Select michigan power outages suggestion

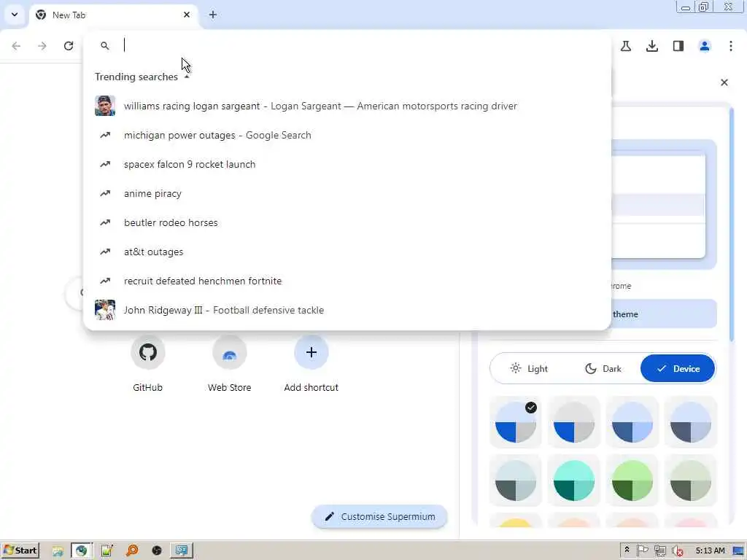(x=347, y=135)
